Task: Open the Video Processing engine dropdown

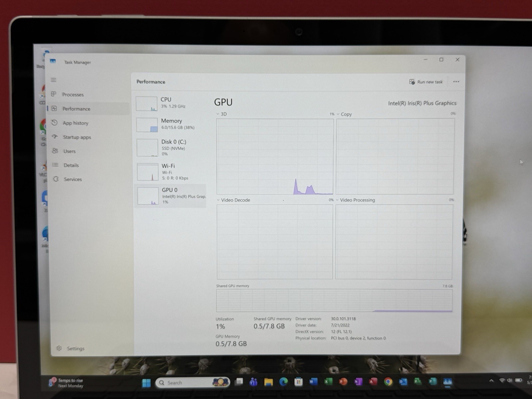Action: tap(337, 200)
